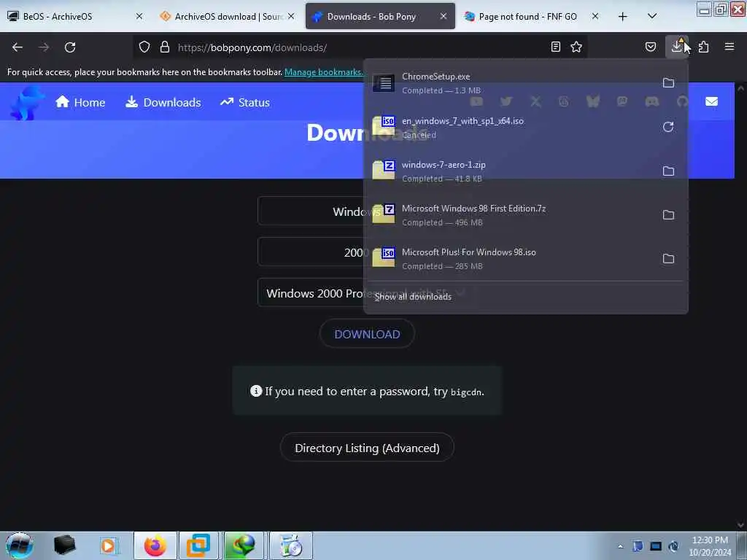Expand the Windows category dropdown
This screenshot has height=560, width=747.
point(311,211)
